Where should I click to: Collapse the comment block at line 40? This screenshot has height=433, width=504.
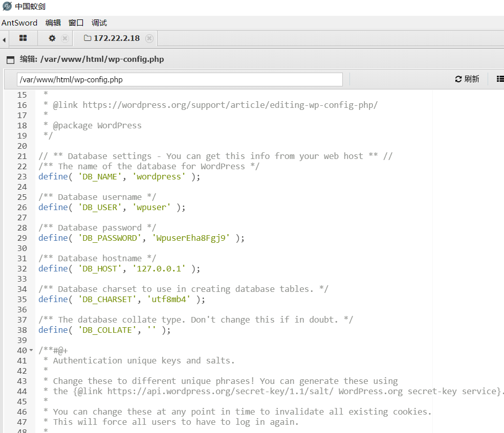coord(31,351)
